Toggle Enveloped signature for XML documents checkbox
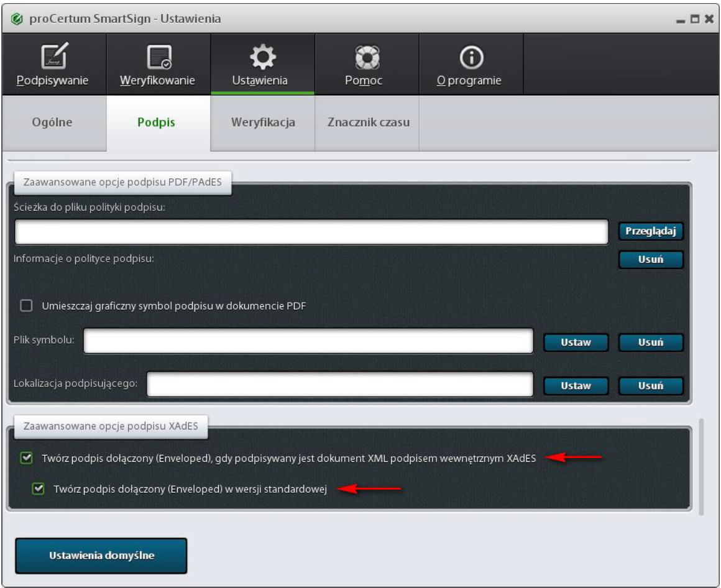Image resolution: width=721 pixels, height=588 pixels. pyautogui.click(x=26, y=458)
